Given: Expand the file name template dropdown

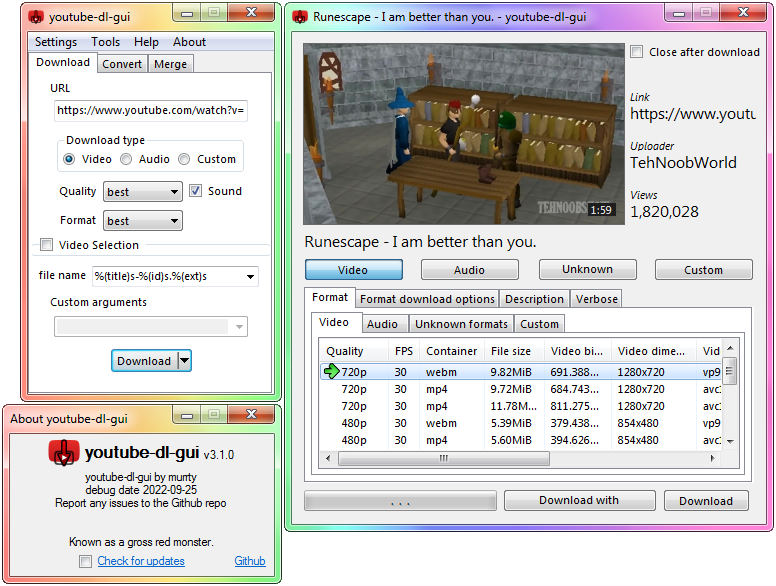Looking at the screenshot, I should point(250,277).
